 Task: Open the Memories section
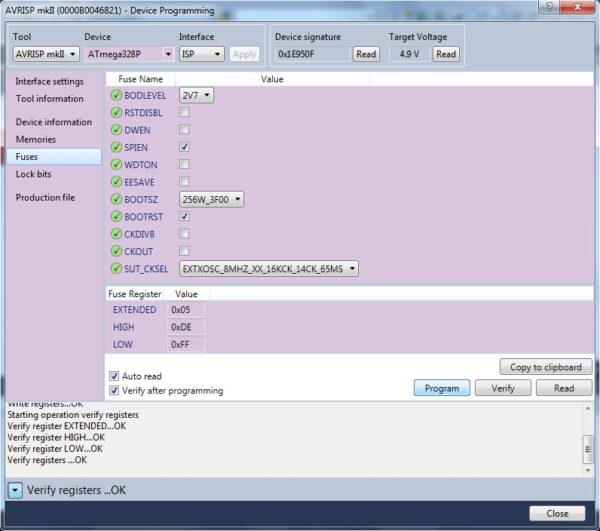click(x=36, y=139)
